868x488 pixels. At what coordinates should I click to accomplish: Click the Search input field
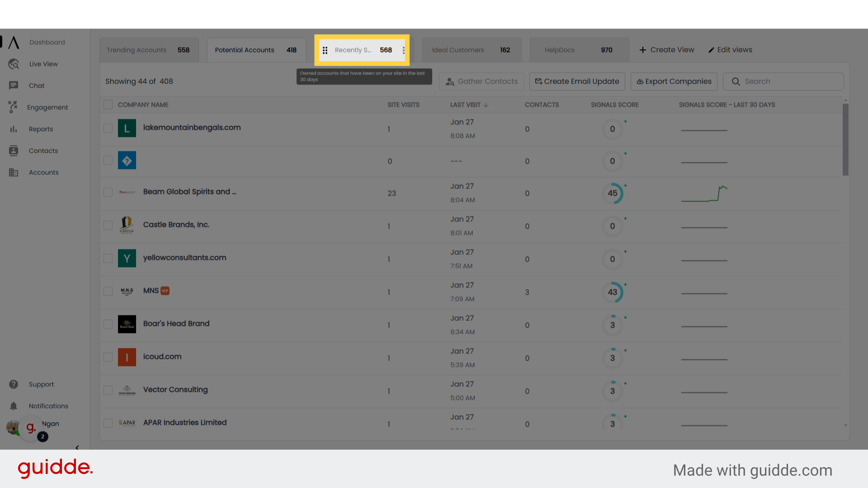783,81
